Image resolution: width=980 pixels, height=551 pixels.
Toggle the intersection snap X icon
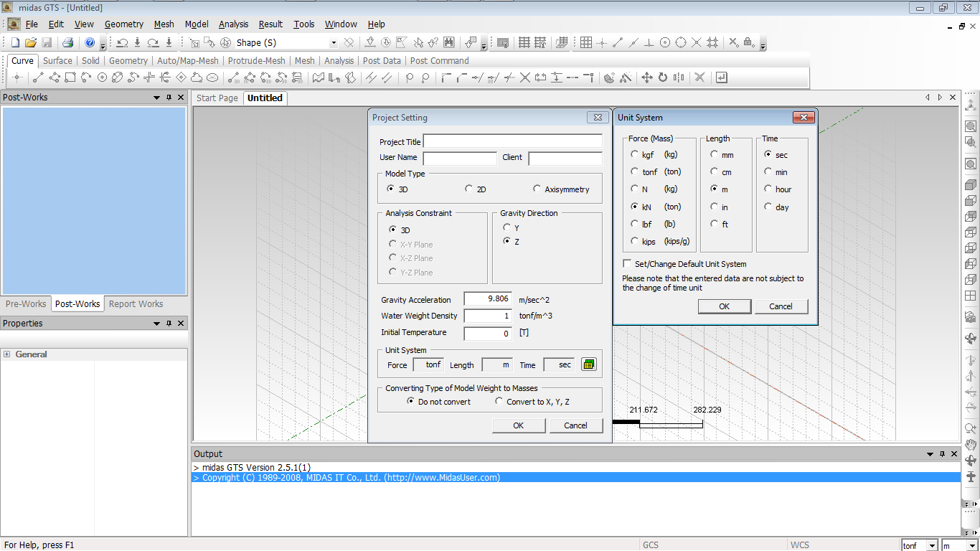point(697,43)
